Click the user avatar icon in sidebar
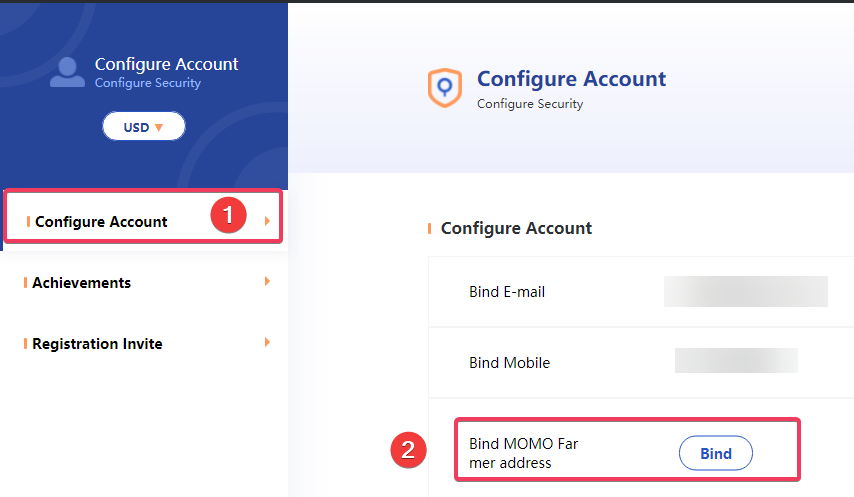Viewport: 854px width, 497px height. pos(68,72)
